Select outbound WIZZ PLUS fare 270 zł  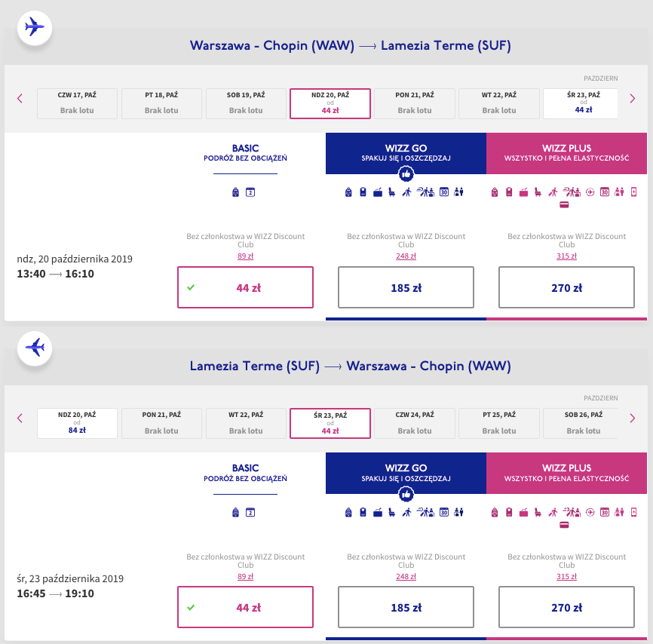click(x=566, y=287)
